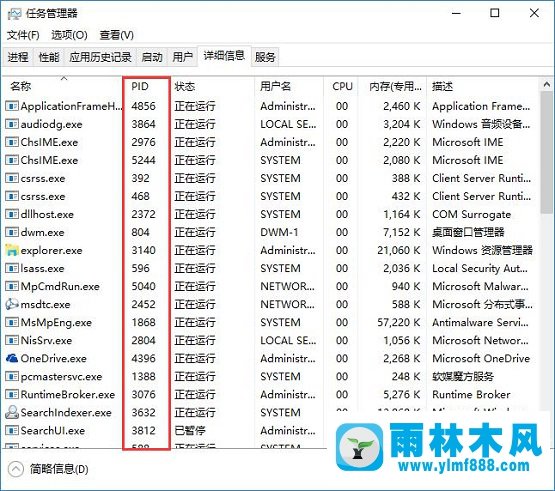This screenshot has height=491, width=555.
Task: Click DWM-1 user name cell
Action: tap(279, 233)
